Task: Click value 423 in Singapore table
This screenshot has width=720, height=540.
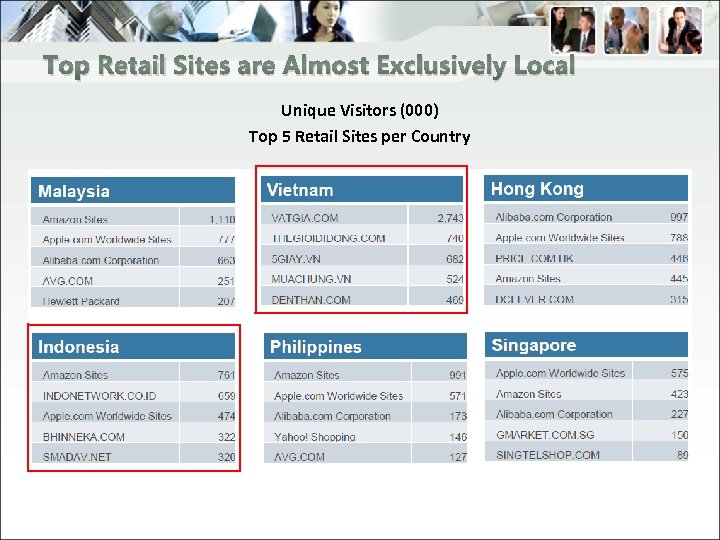Action: click(679, 394)
